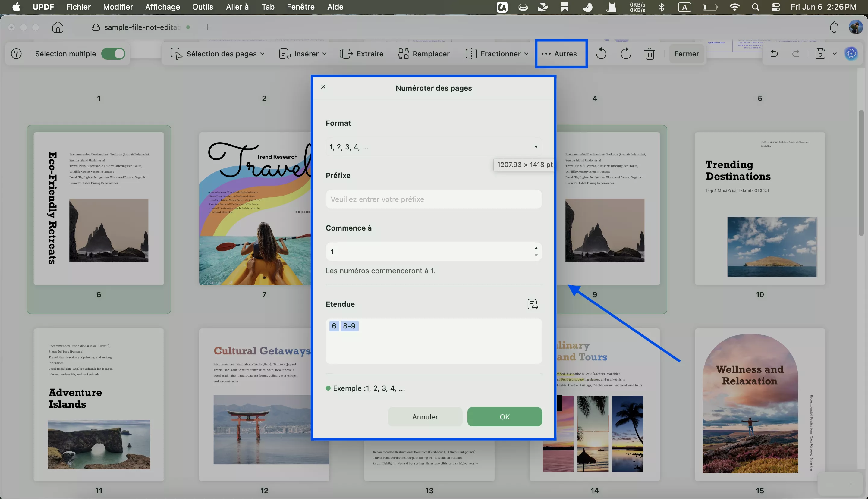868x499 pixels.
Task: Click the Préfixe input field
Action: (433, 199)
